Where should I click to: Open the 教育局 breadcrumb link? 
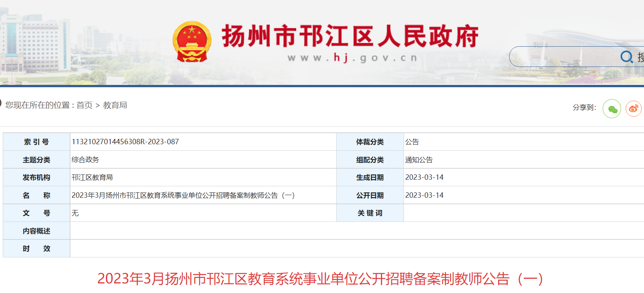pyautogui.click(x=115, y=105)
